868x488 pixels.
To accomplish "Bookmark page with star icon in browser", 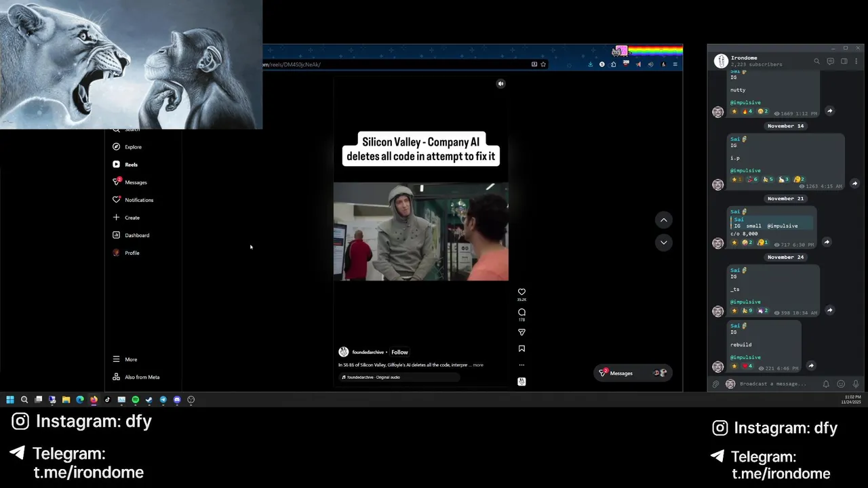I will coord(543,64).
